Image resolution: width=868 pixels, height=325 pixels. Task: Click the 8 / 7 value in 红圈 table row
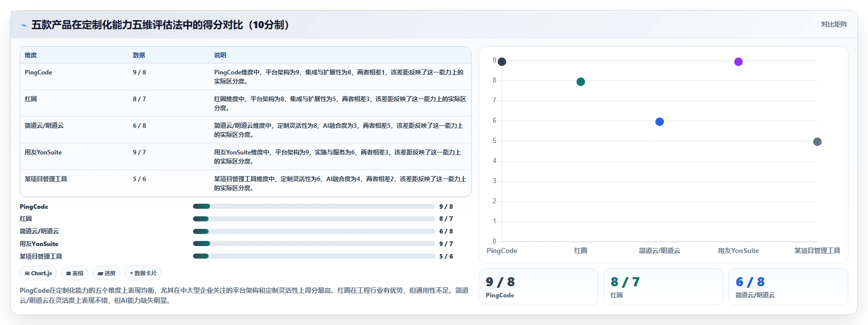(x=140, y=99)
